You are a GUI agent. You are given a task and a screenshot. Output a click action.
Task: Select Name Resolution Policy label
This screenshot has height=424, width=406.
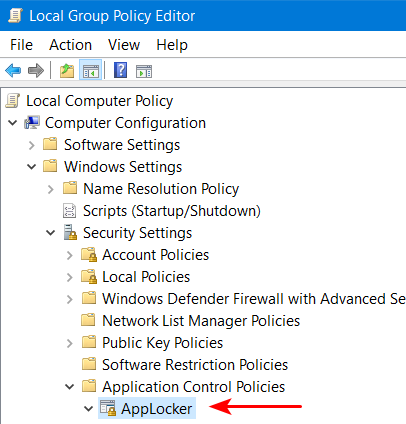tap(161, 189)
